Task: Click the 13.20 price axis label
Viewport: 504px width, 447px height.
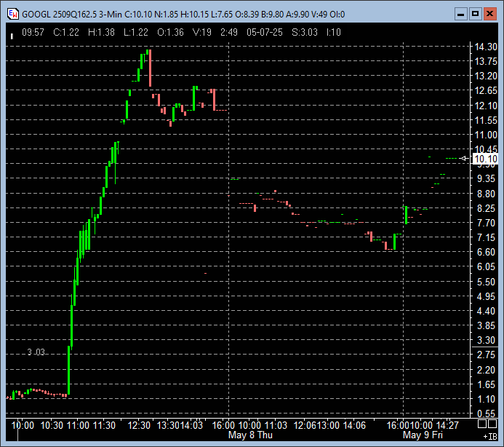Action: click(486, 76)
